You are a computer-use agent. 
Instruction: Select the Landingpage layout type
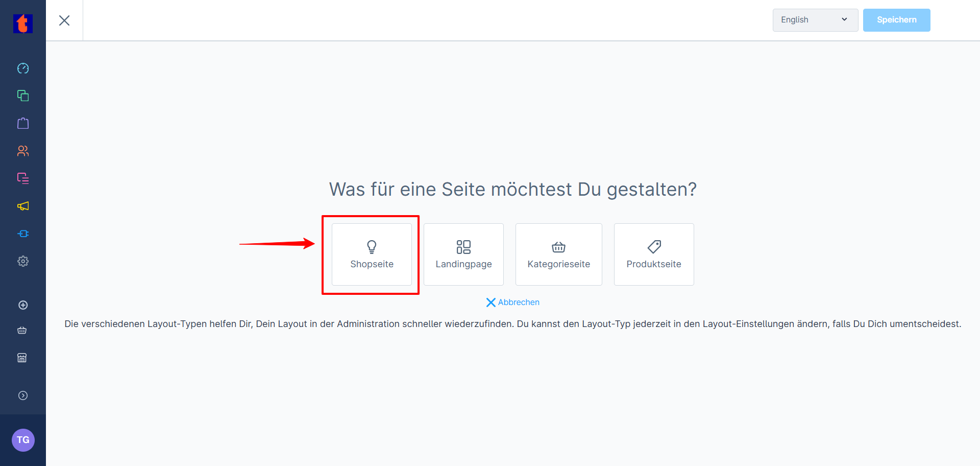click(463, 254)
